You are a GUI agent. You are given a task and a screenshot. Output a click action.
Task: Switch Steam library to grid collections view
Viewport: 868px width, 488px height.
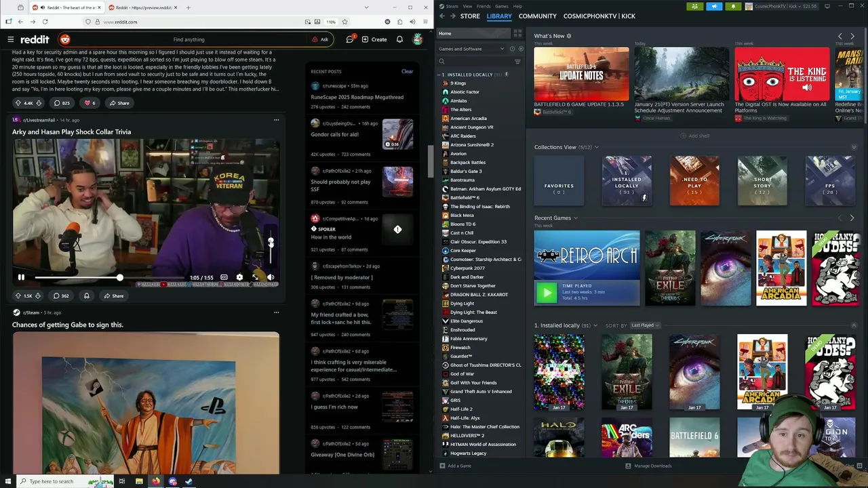[x=517, y=33]
